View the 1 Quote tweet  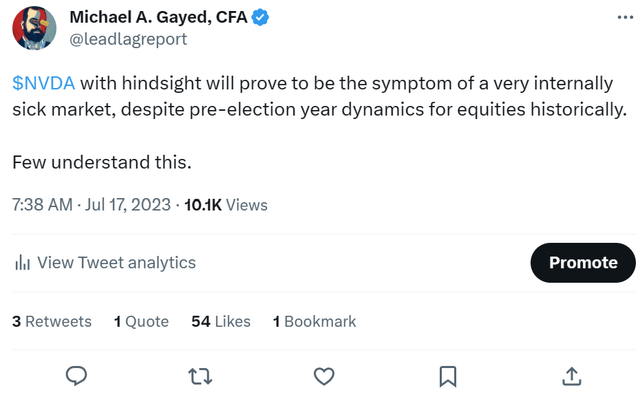[x=141, y=321]
